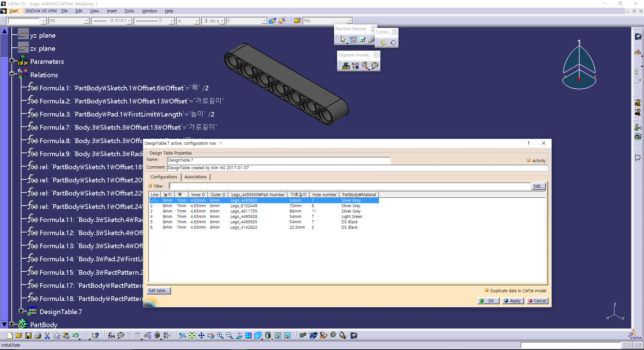Collapse the Relations tree node
The image size is (644, 350).
[x=12, y=74]
